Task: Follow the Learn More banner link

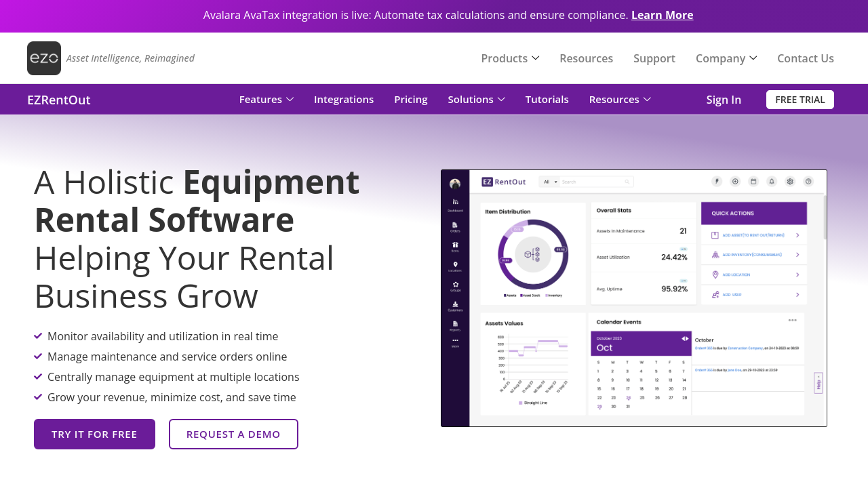Action: [662, 15]
